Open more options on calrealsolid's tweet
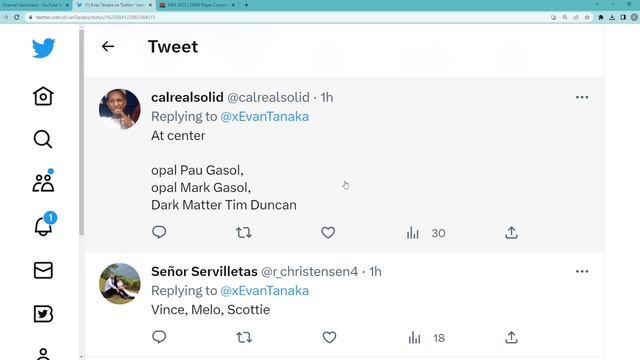The width and height of the screenshot is (640, 360). (x=582, y=97)
